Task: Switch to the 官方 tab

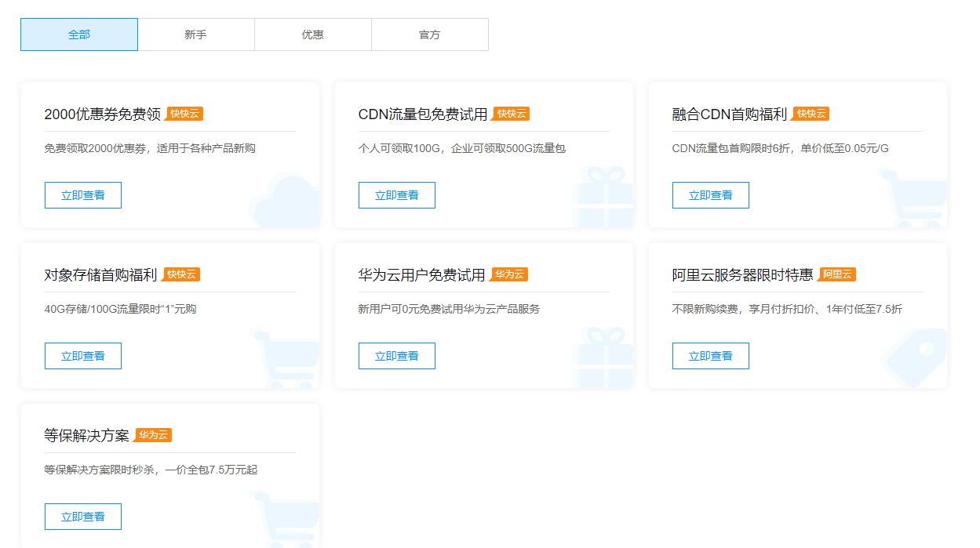Action: tap(430, 34)
